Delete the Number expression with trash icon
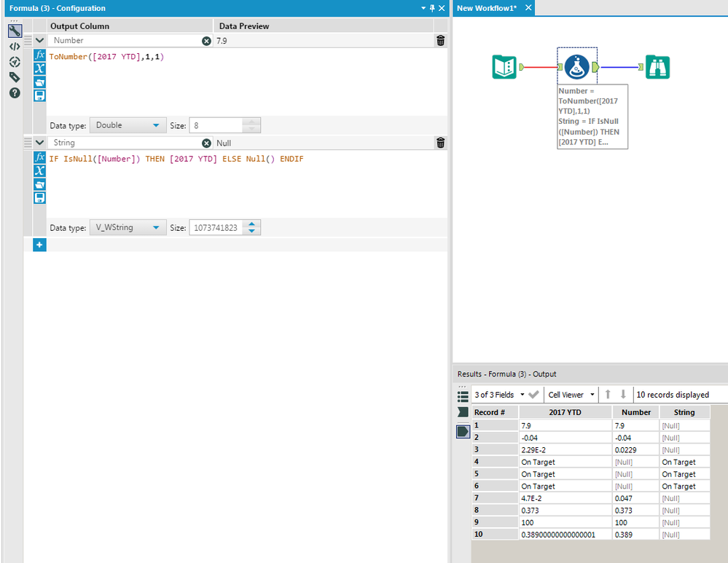The width and height of the screenshot is (728, 563). (x=441, y=41)
